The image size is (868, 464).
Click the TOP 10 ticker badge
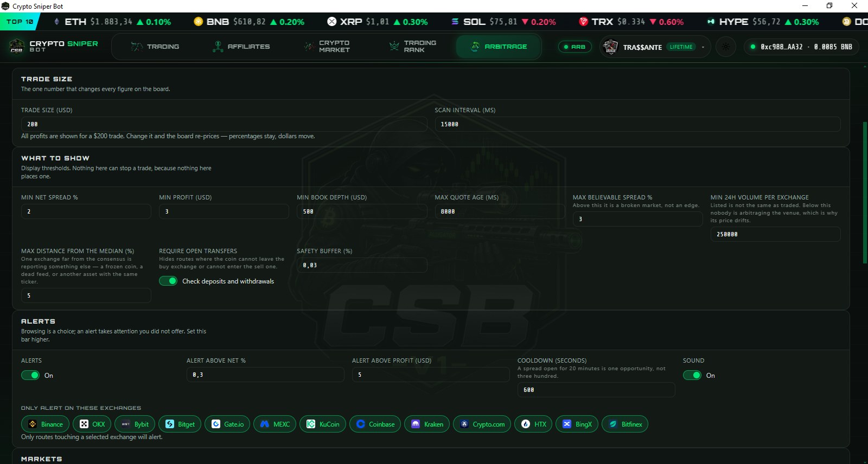point(20,22)
